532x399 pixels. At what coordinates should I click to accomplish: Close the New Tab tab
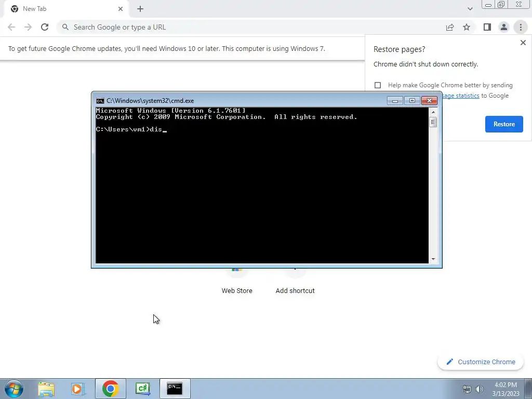pos(121,9)
